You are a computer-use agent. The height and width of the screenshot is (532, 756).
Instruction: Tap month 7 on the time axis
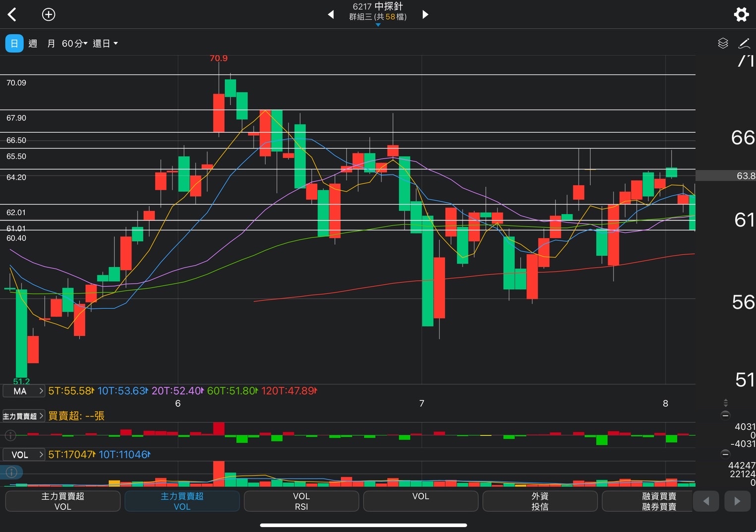click(422, 404)
